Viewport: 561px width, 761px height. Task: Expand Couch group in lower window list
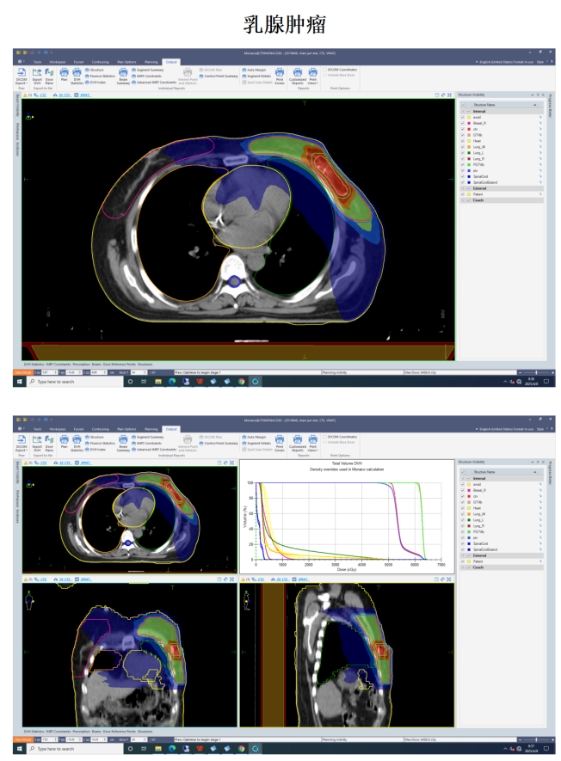point(462,567)
